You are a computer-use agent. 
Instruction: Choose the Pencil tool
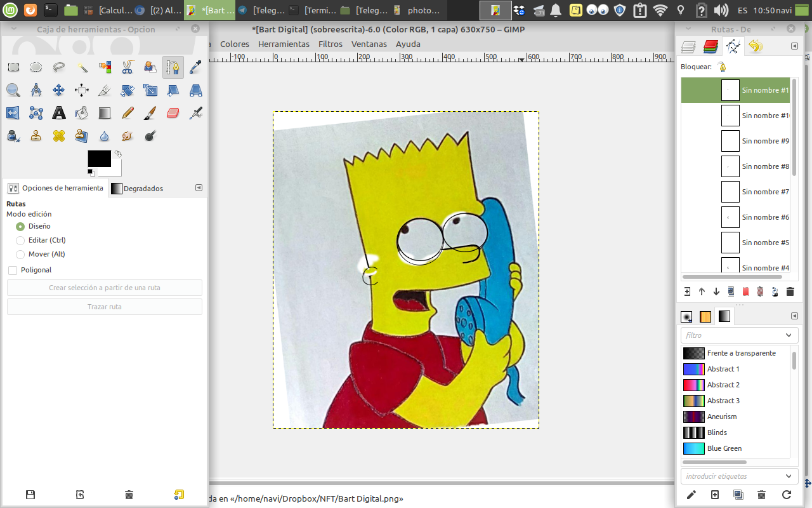pos(128,113)
